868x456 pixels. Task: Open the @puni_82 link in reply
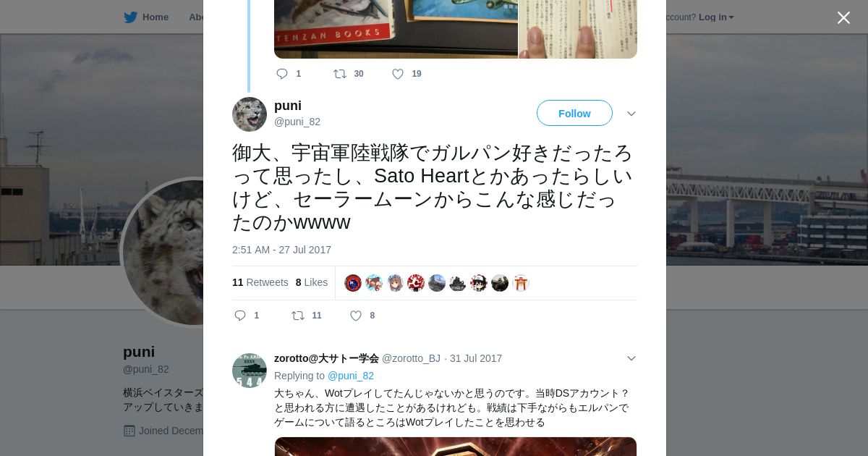click(x=351, y=376)
